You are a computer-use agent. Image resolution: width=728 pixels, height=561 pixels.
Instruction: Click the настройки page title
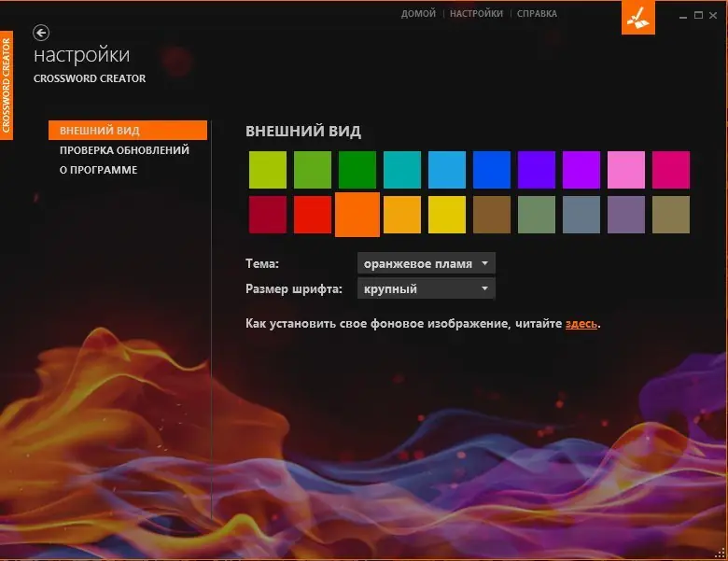82,55
